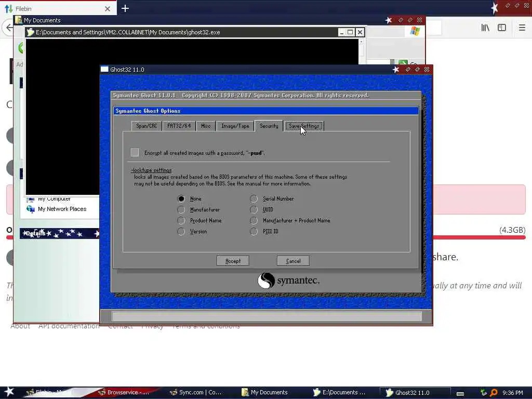
Task: Select the Filebin browser tab
Action: (x=58, y=8)
